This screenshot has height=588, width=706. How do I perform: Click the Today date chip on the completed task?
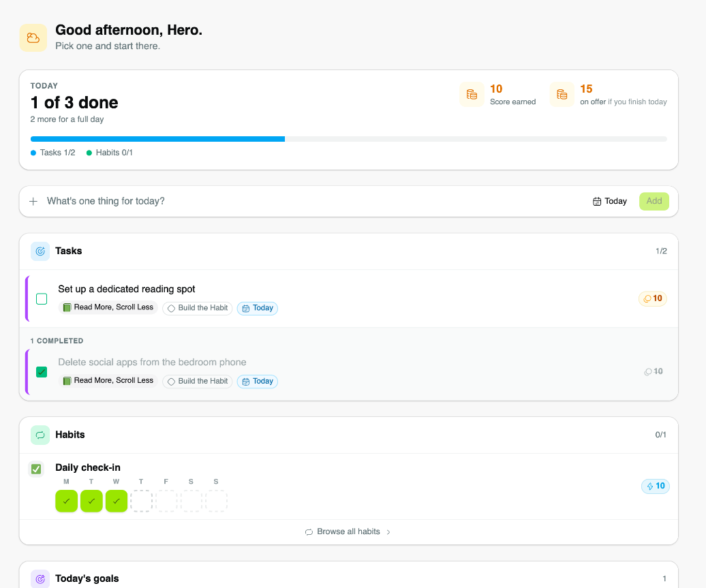tap(258, 382)
